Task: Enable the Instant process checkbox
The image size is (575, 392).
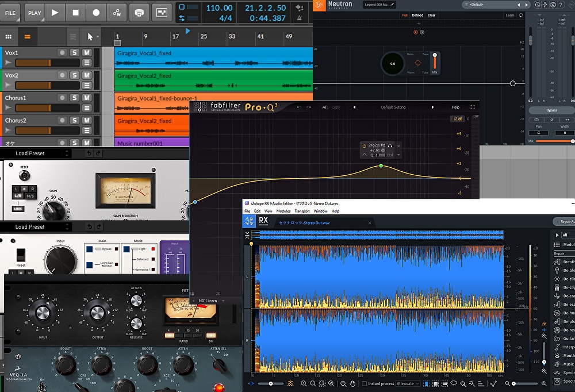Action: click(x=364, y=383)
